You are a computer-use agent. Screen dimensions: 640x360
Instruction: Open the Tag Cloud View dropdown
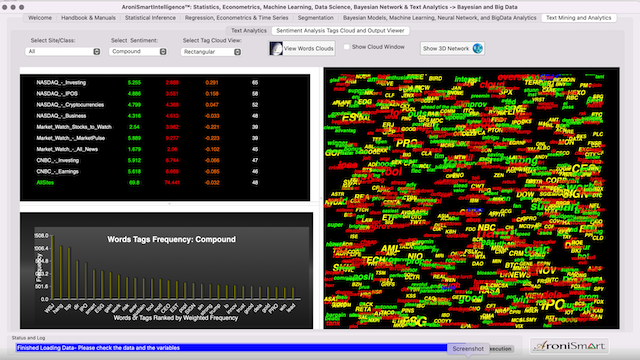pos(211,52)
